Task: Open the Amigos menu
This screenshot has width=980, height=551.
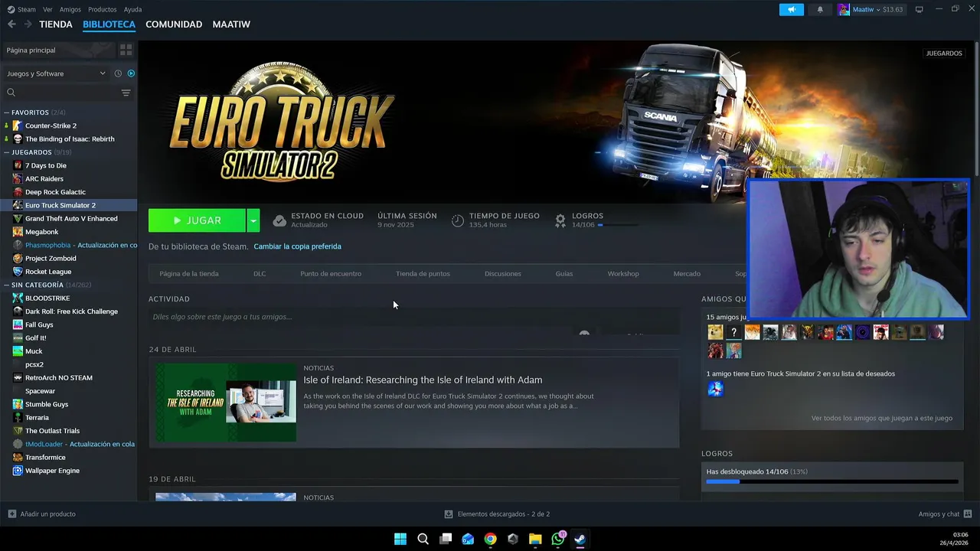Action: [70, 9]
